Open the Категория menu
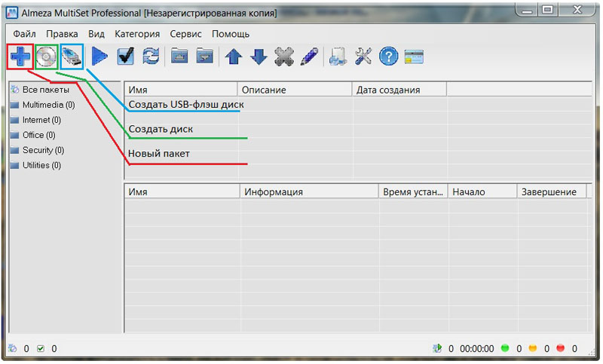 tap(137, 34)
